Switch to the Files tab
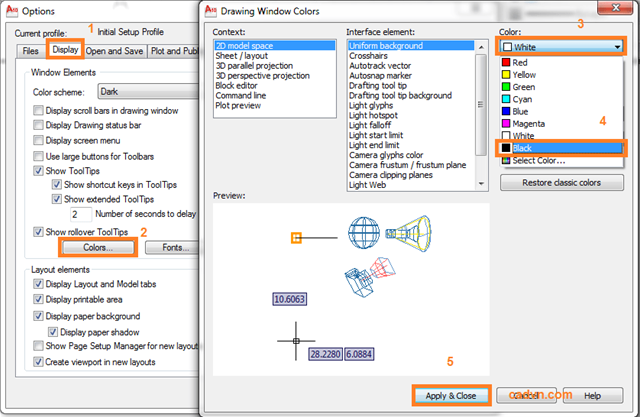640x417 pixels. point(30,51)
